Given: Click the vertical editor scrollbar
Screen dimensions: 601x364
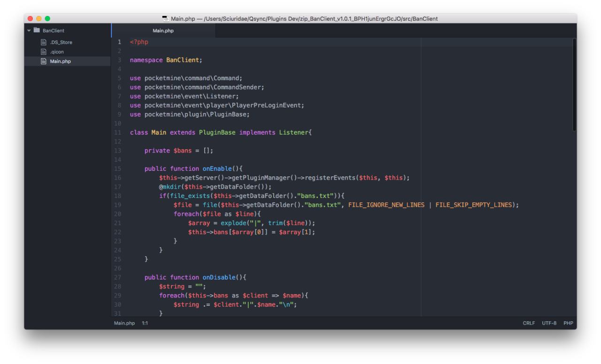Looking at the screenshot, I should point(574,84).
